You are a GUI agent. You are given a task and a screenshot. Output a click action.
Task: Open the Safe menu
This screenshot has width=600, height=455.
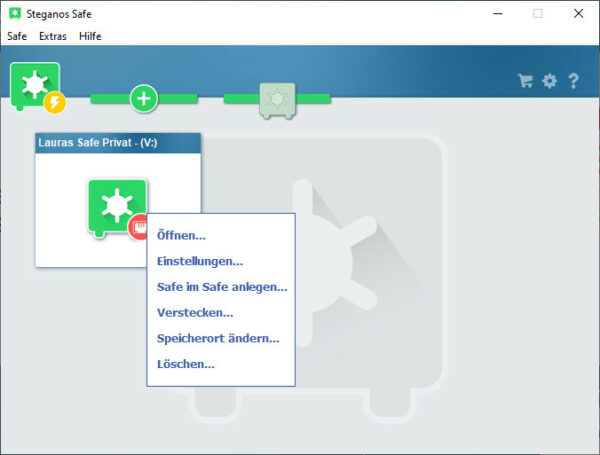[x=17, y=36]
